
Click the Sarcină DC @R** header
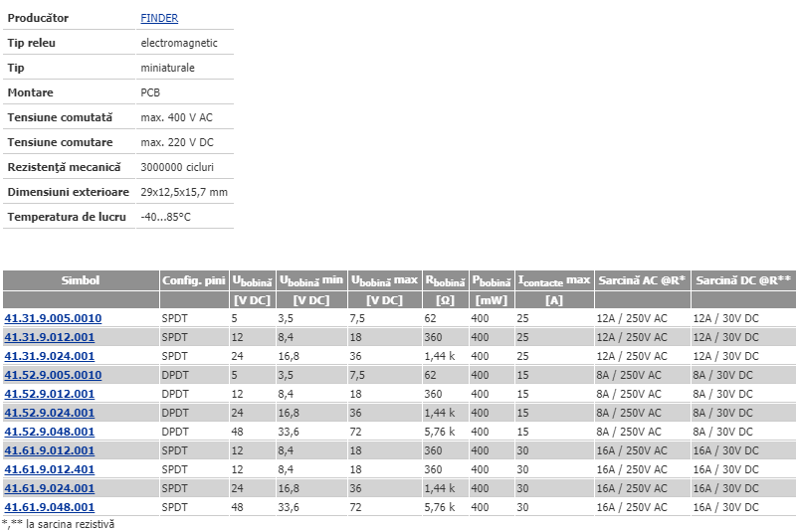pyautogui.click(x=743, y=280)
